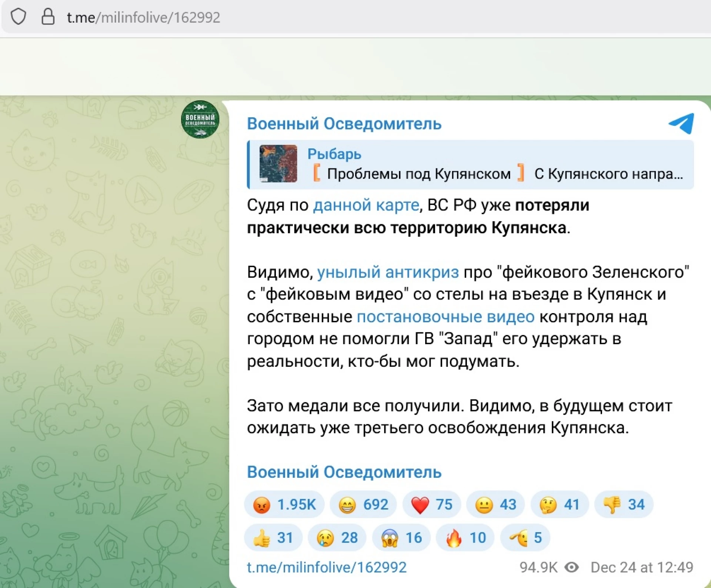Follow the 'унылый антикриз' link

(388, 272)
